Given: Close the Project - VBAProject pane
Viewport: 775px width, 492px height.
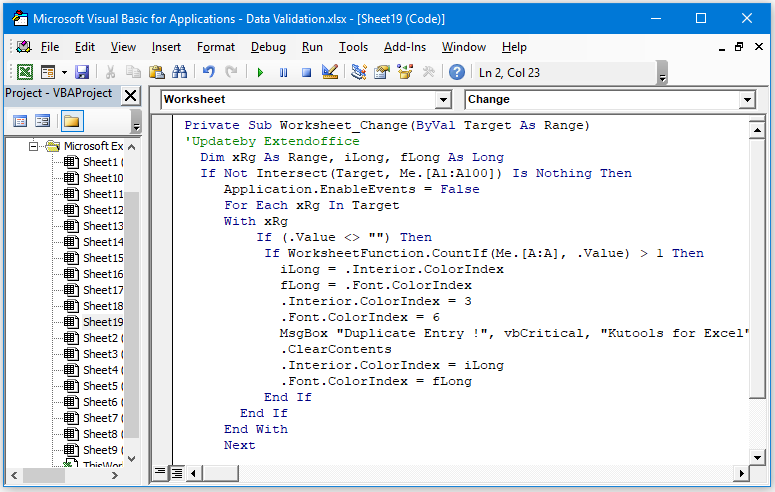Looking at the screenshot, I should (131, 95).
